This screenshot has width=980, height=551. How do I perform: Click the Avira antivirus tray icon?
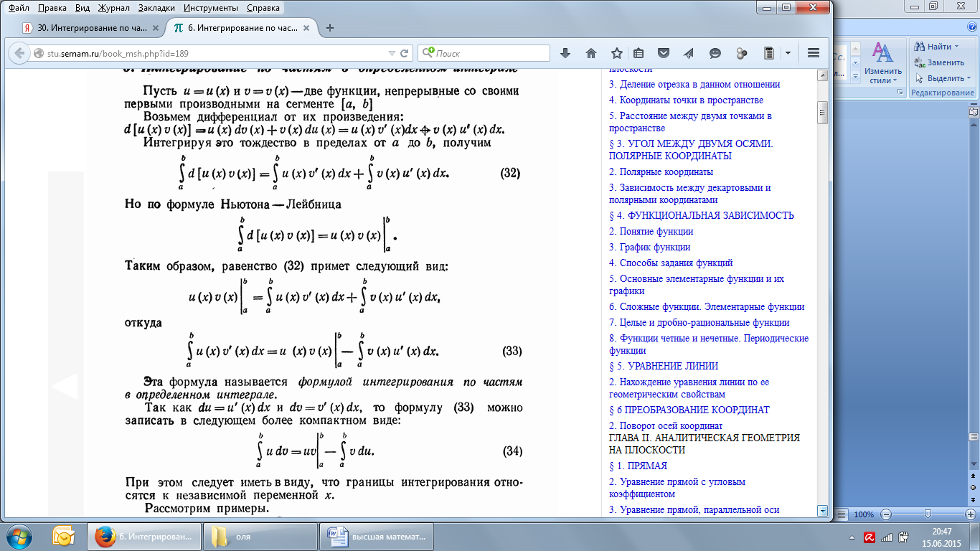pyautogui.click(x=869, y=537)
